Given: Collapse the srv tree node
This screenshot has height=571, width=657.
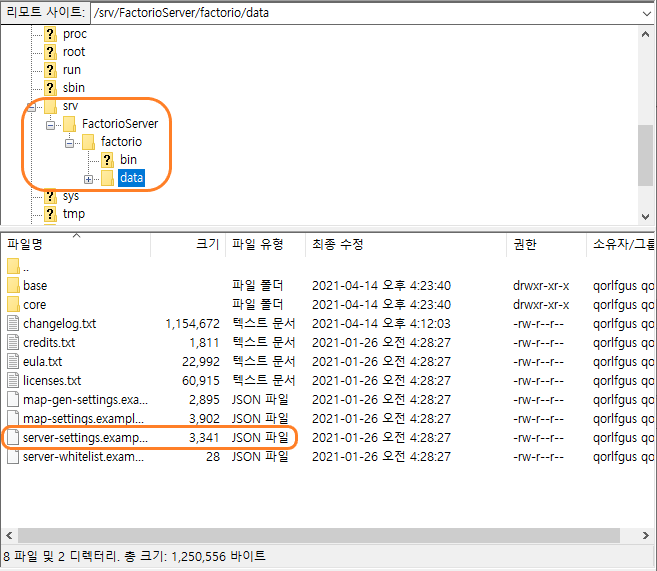Looking at the screenshot, I should click(x=31, y=107).
